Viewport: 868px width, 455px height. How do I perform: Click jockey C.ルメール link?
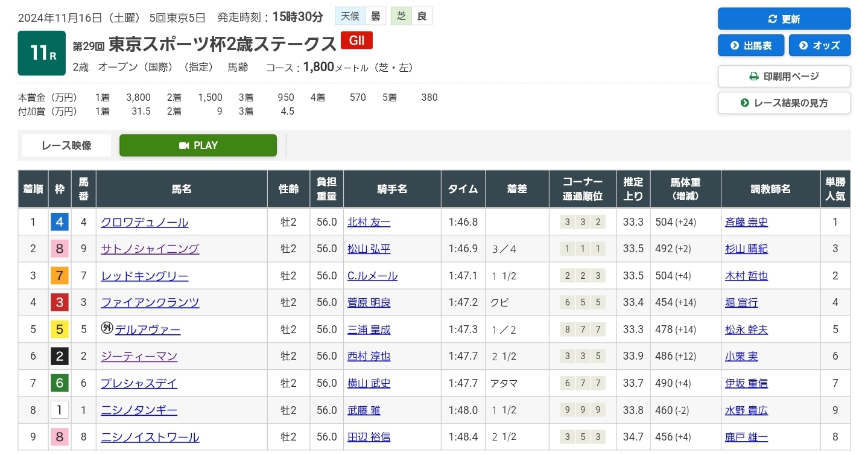pyautogui.click(x=372, y=276)
